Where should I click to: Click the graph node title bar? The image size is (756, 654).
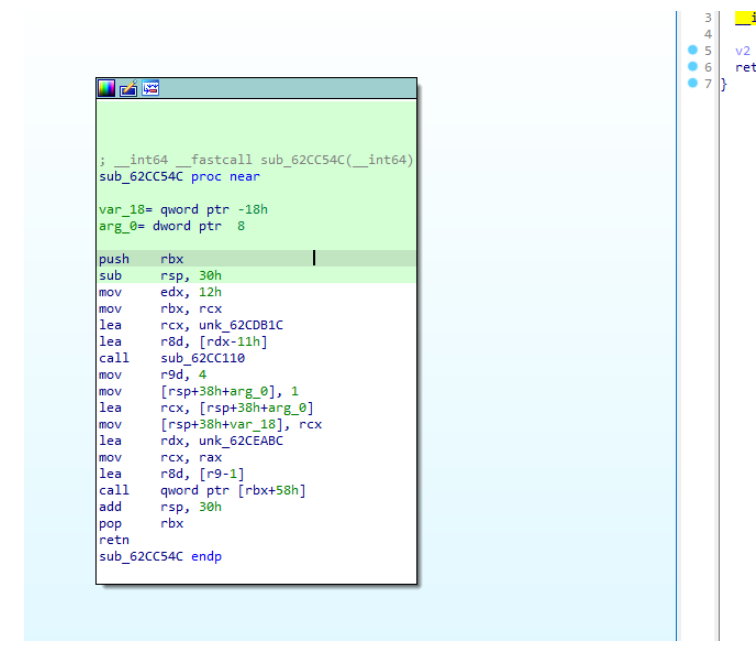point(256,88)
